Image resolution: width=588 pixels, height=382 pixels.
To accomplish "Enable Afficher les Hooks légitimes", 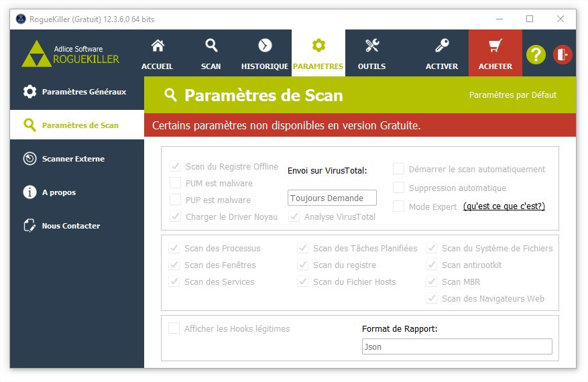I will coord(174,328).
